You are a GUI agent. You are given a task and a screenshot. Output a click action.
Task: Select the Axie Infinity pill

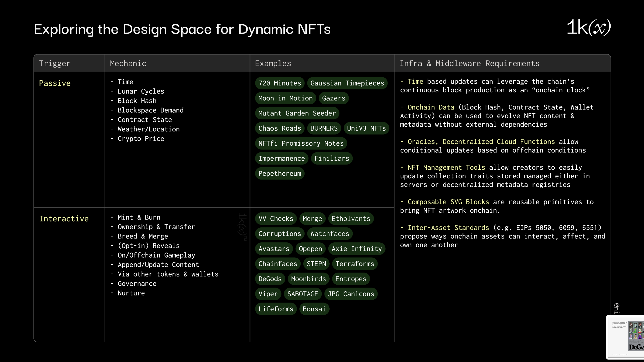[356, 249]
